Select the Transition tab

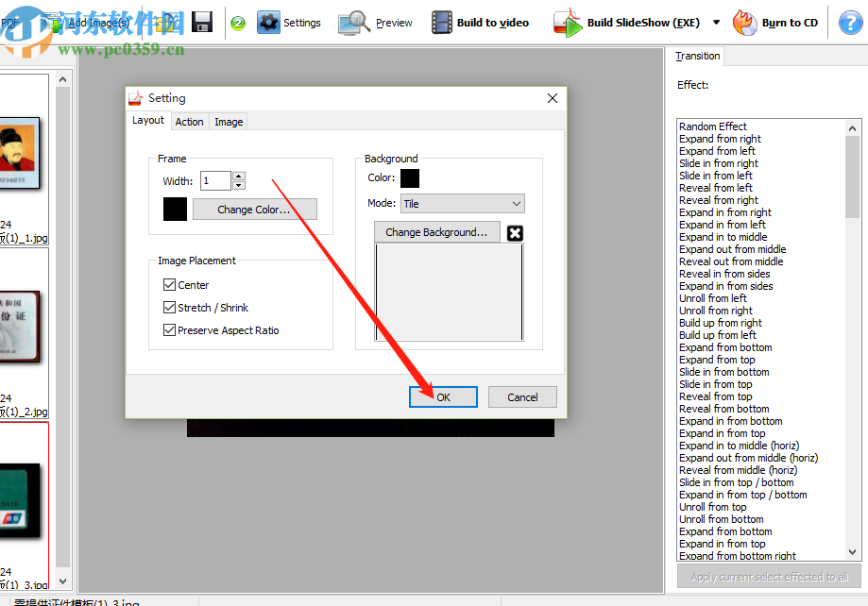pyautogui.click(x=697, y=56)
